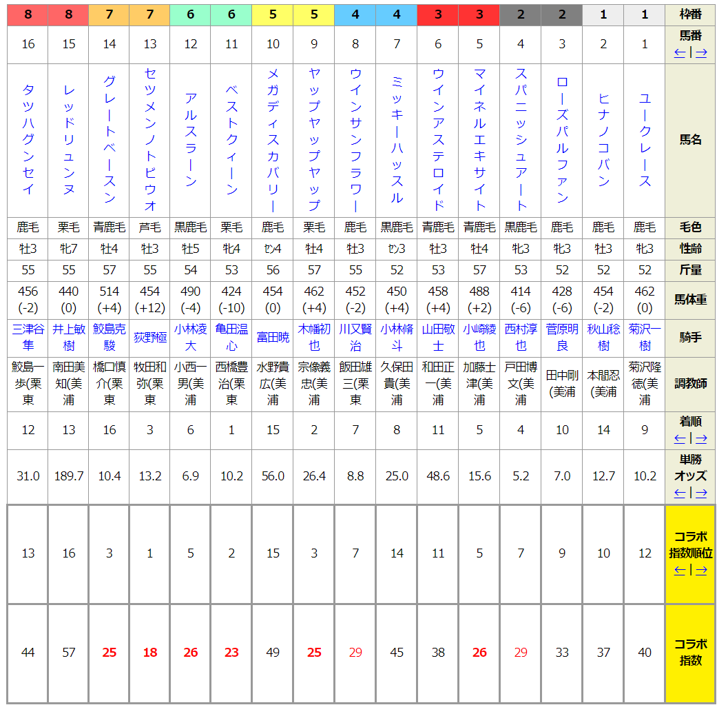Click odds value 189.7
This screenshot has height=705, width=728.
(x=69, y=476)
